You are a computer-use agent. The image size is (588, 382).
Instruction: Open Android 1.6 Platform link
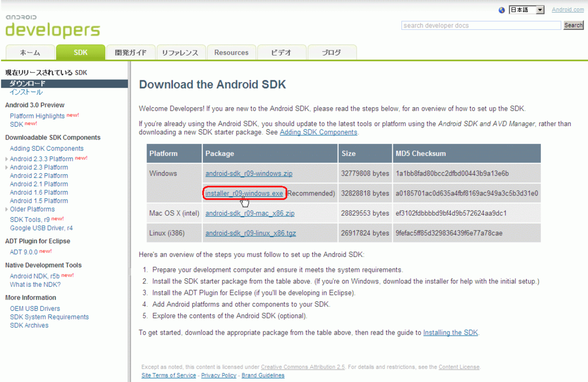[x=39, y=193]
